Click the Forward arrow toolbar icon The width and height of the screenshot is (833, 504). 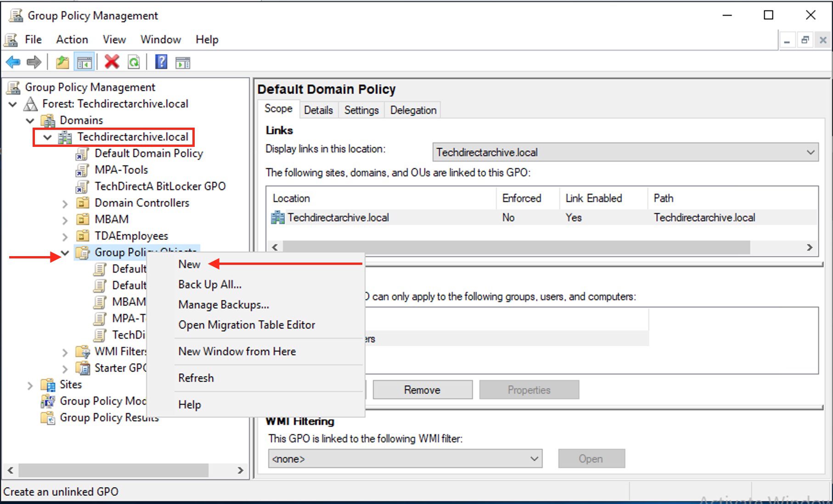[x=34, y=62]
